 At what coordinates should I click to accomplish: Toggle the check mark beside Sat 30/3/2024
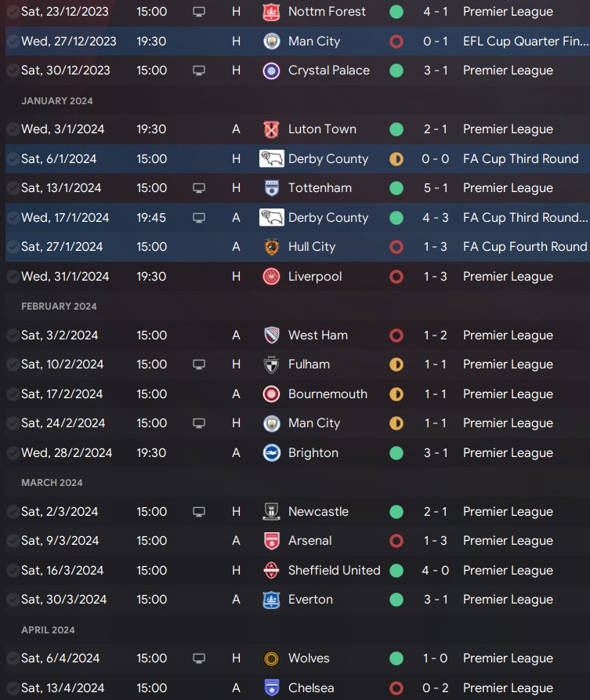pos(13,600)
